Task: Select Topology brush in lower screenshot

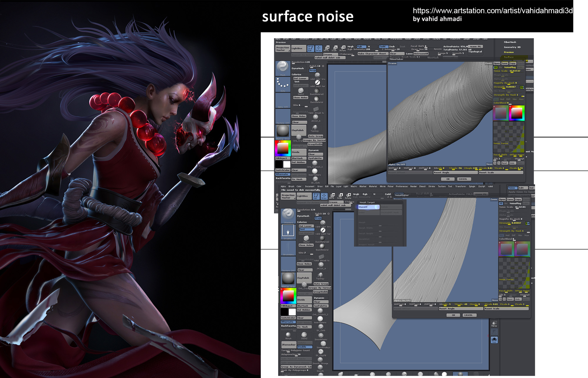Action: point(320,276)
